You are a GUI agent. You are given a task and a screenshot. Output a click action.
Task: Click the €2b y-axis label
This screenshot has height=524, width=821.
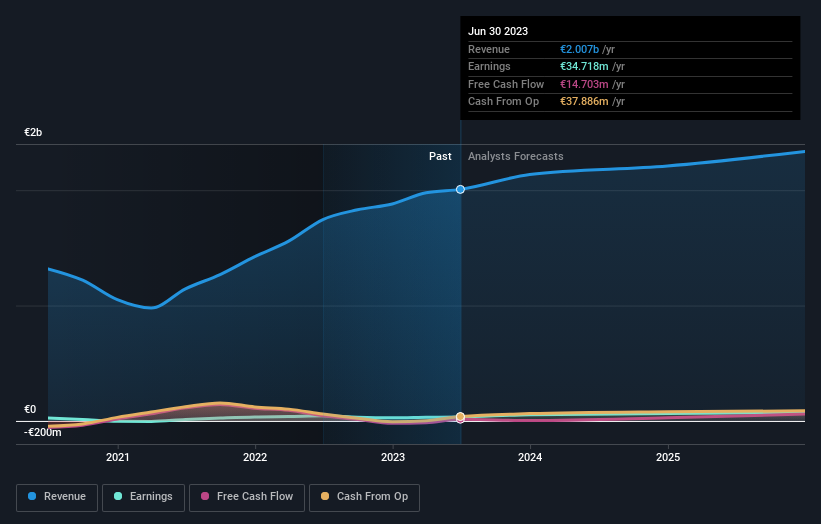click(x=33, y=132)
